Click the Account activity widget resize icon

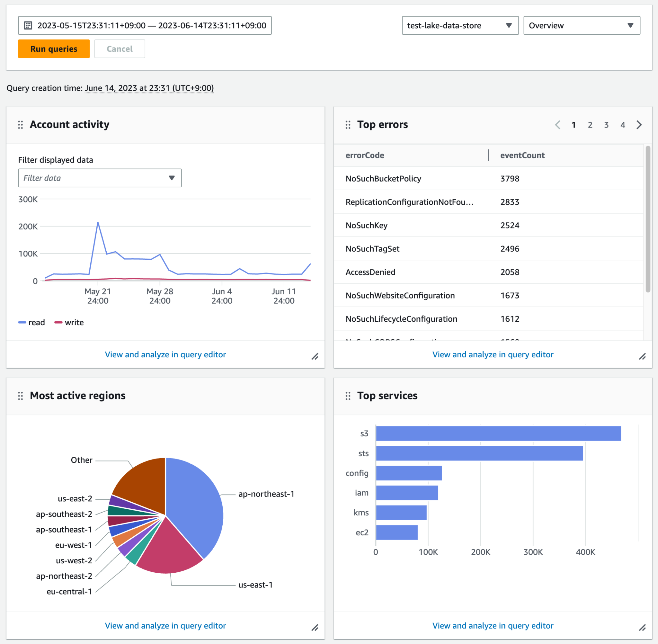[315, 356]
